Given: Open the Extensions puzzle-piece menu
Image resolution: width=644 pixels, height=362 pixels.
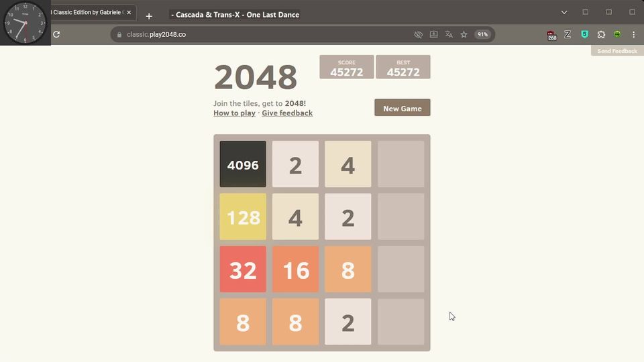Looking at the screenshot, I should coord(601,34).
